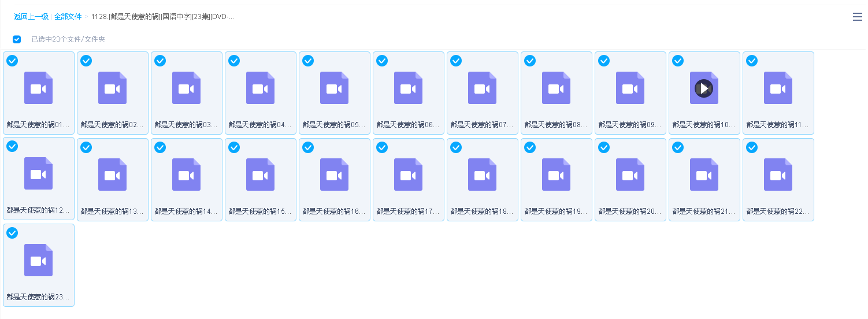This screenshot has height=319, width=868.
Task: Open video icon for 都是天使惹的祸22
Action: (778, 175)
